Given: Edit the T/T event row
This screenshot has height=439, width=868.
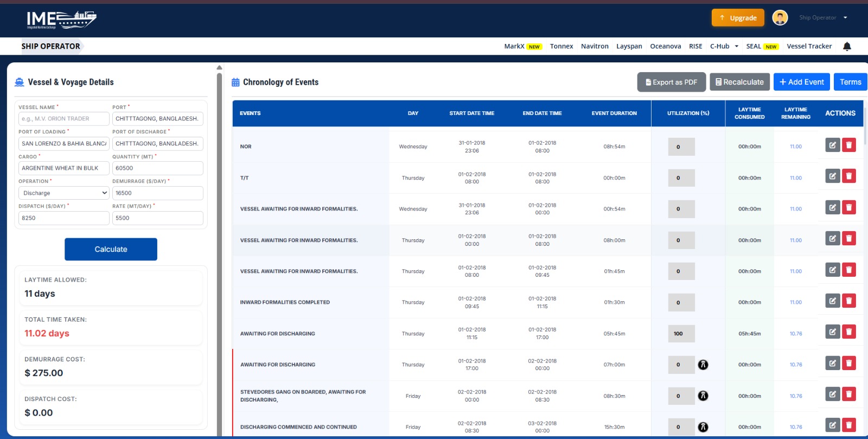Looking at the screenshot, I should (832, 176).
